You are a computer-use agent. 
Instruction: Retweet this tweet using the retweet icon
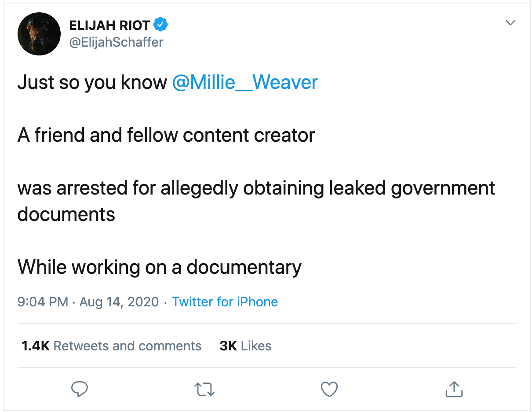point(204,389)
